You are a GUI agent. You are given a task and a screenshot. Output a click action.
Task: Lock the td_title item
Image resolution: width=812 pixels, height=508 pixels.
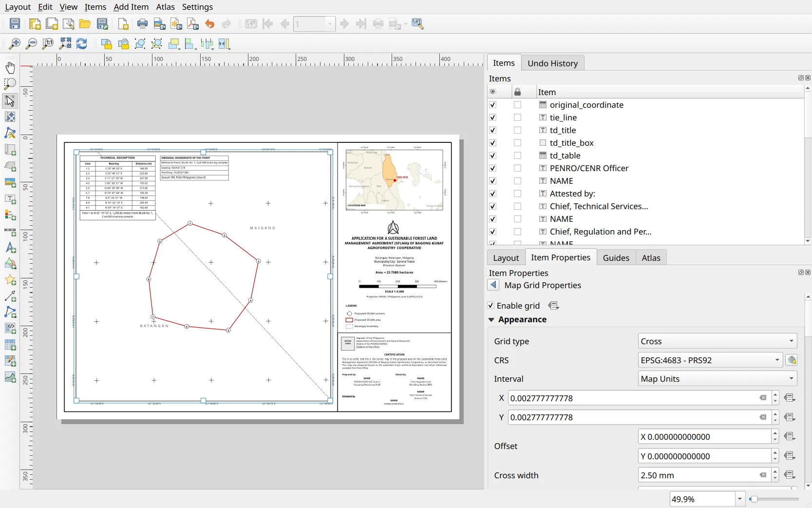pyautogui.click(x=517, y=130)
